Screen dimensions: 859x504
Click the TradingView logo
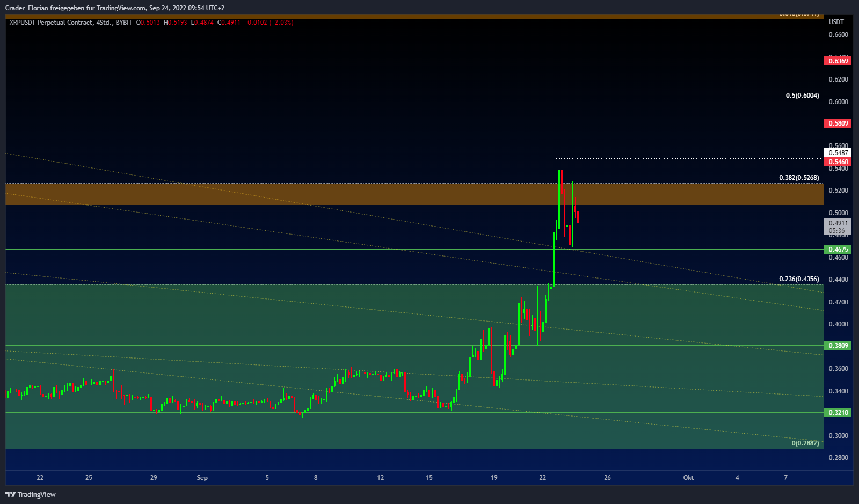pos(31,494)
